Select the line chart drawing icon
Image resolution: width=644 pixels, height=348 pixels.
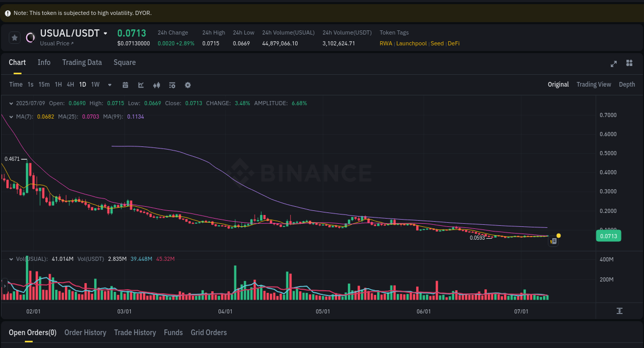tap(141, 85)
